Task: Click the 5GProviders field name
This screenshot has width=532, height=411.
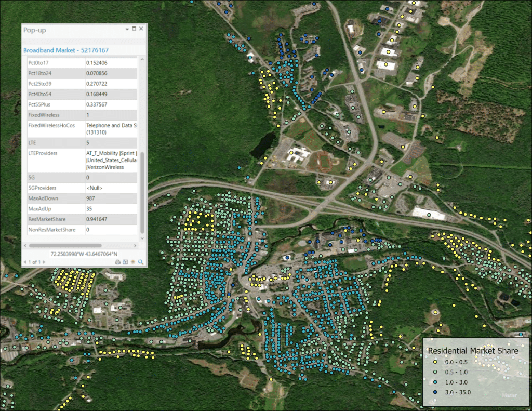Action: [x=42, y=188]
